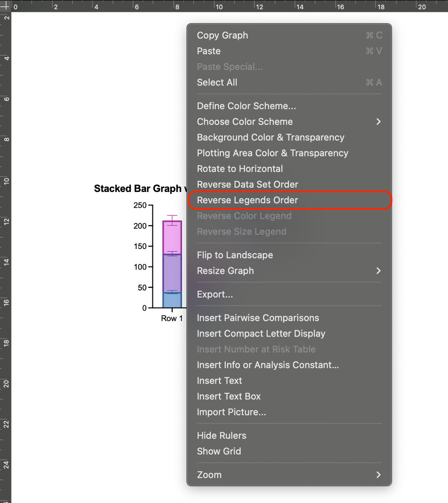This screenshot has width=448, height=503.
Task: Open Define Color Scheme dialog
Action: click(x=246, y=106)
